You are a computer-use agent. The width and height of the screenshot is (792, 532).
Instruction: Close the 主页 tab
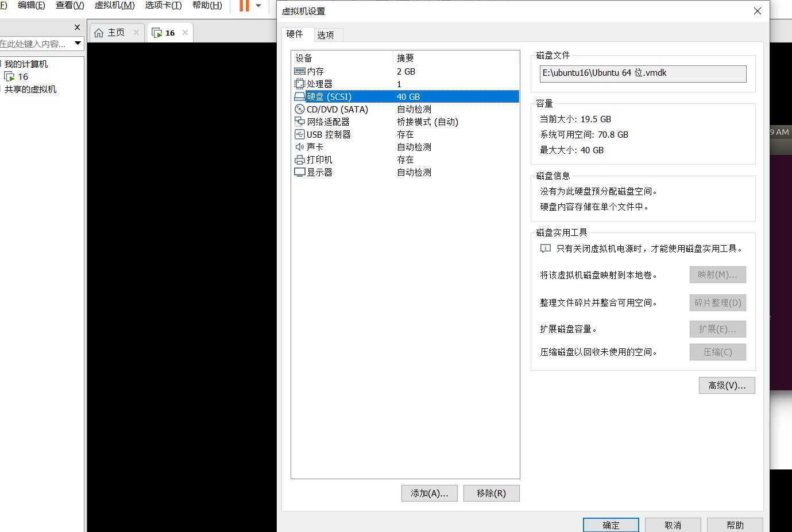(x=136, y=33)
